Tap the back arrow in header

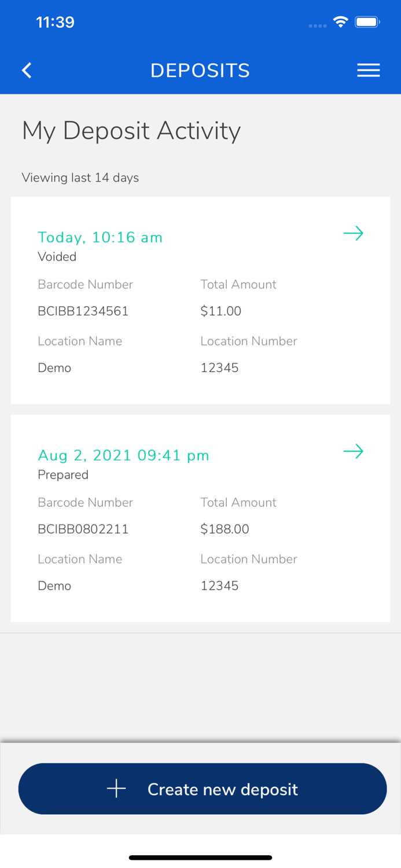click(27, 71)
